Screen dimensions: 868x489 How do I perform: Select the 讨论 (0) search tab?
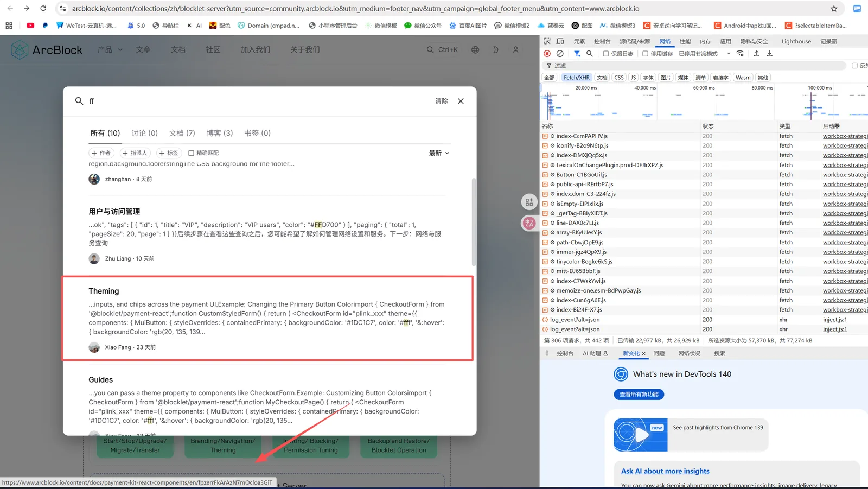144,133
